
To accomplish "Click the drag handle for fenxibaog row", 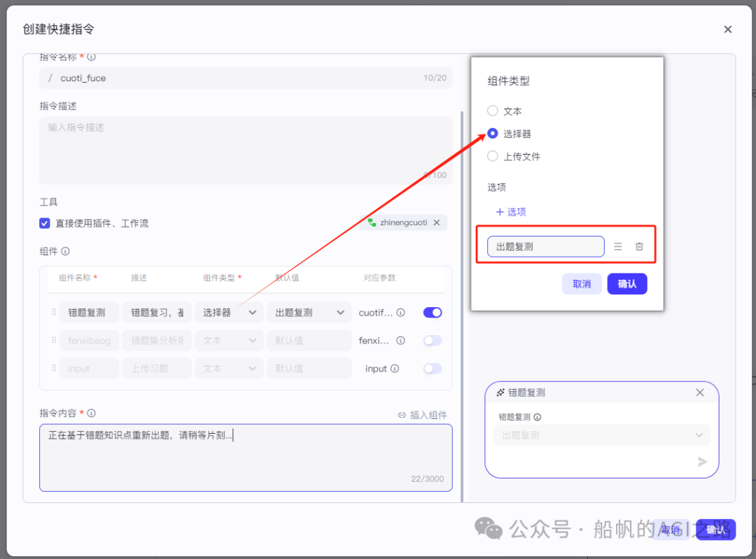I will (53, 340).
